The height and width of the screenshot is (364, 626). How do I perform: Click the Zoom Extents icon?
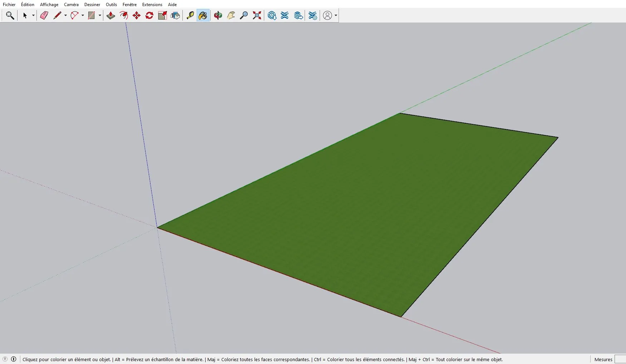(x=257, y=15)
